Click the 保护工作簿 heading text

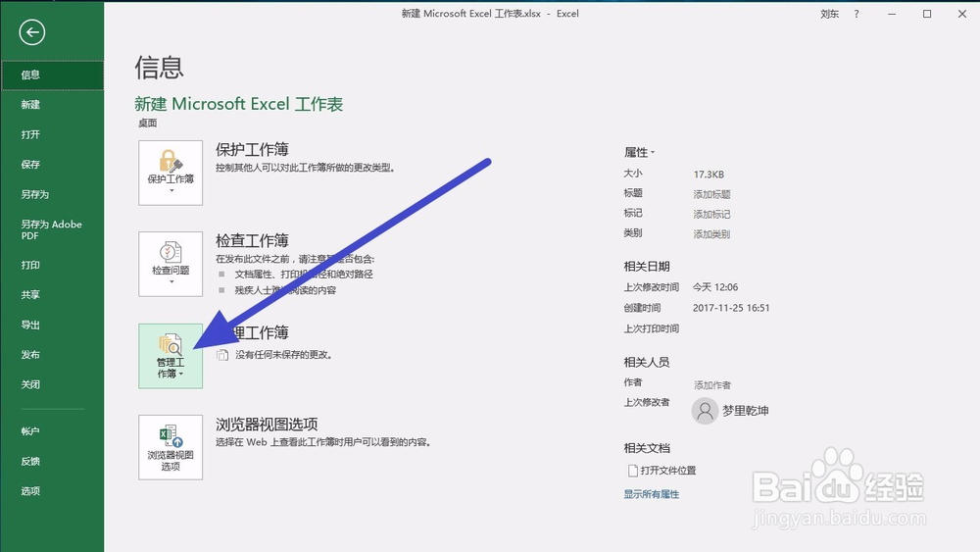point(252,149)
